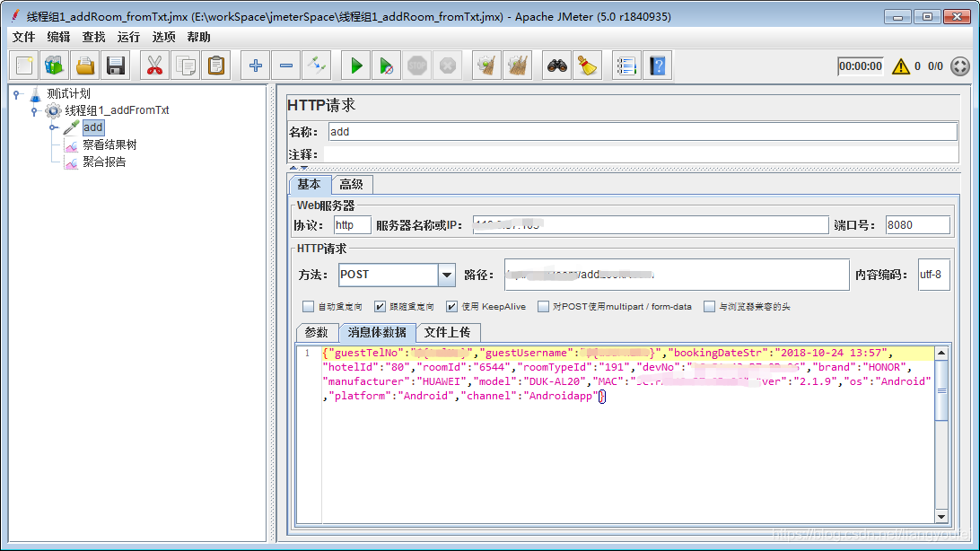The width and height of the screenshot is (980, 551).
Task: Open Help with question mark icon
Action: coord(658,66)
